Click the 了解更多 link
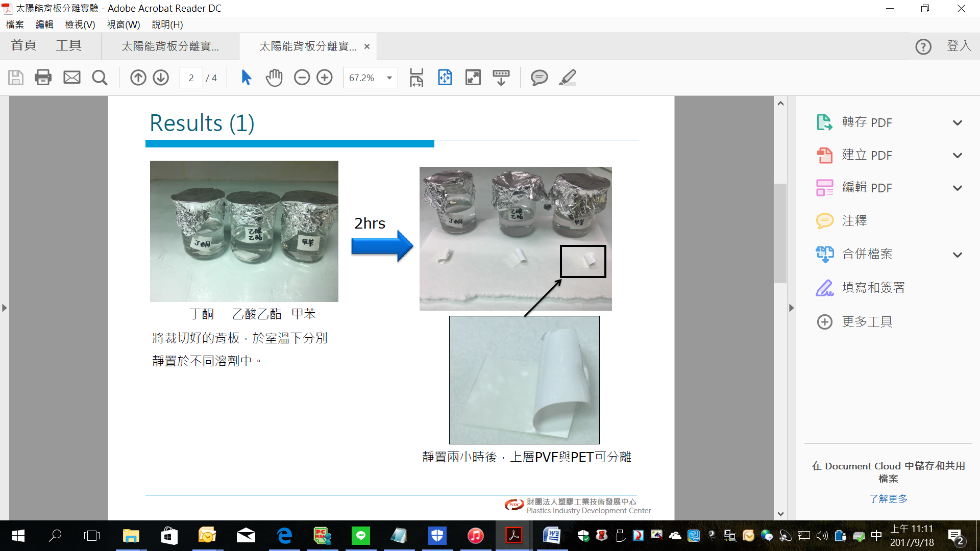 click(888, 498)
